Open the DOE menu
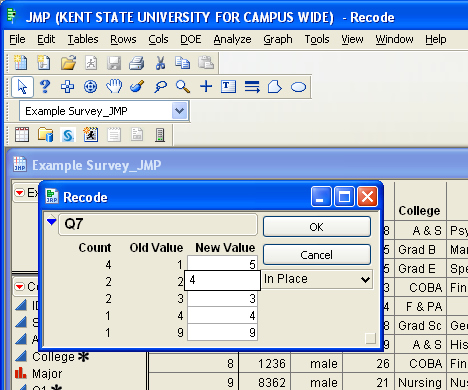 191,39
